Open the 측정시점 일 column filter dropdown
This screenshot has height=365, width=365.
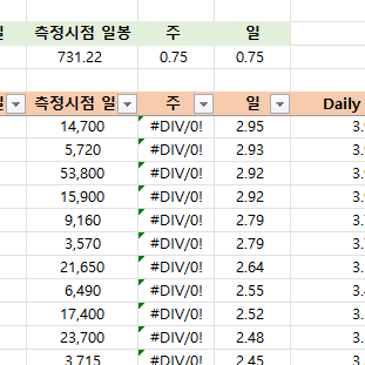tap(127, 104)
